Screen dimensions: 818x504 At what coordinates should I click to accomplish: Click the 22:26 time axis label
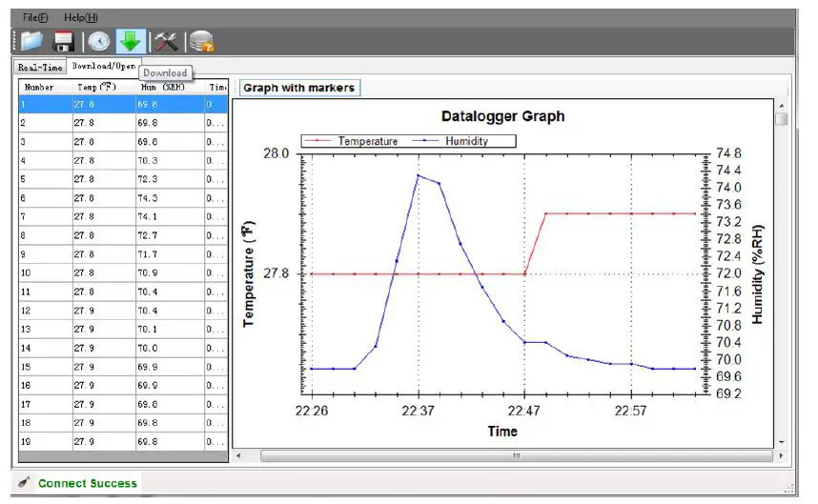312,411
